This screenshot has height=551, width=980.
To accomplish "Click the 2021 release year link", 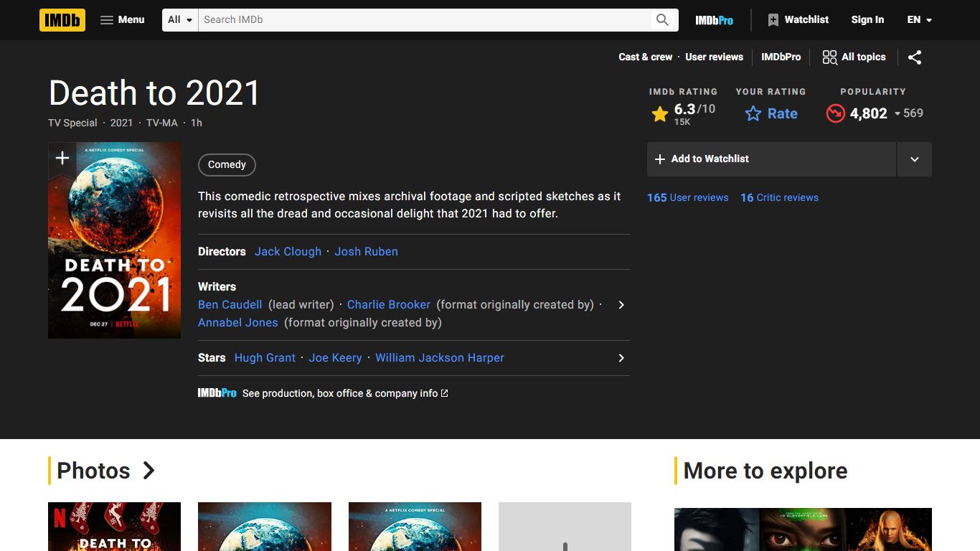I will (121, 123).
